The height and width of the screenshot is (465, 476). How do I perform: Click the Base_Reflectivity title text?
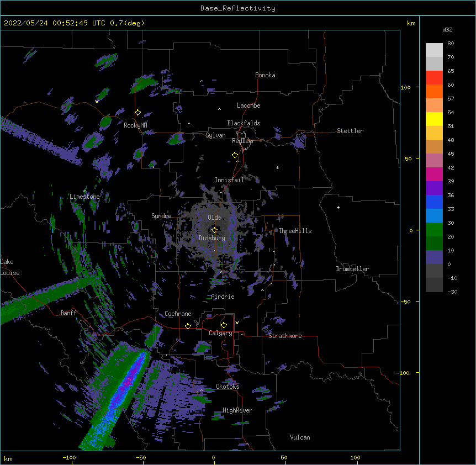coord(238,8)
